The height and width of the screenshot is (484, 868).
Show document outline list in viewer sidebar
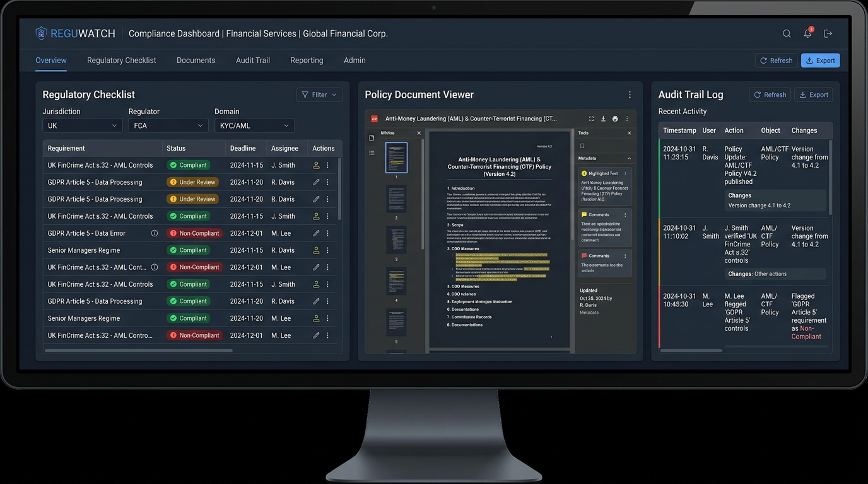coord(372,153)
